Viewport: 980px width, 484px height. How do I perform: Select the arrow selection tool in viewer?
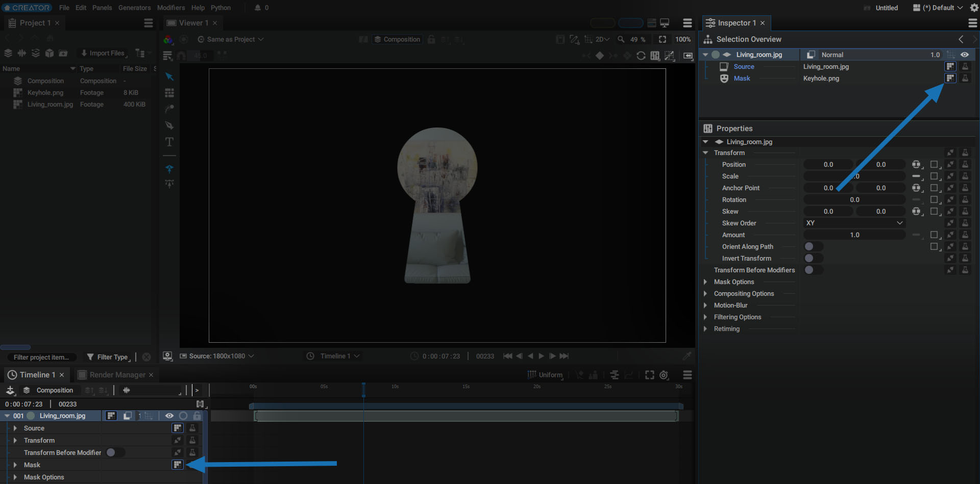pos(169,77)
